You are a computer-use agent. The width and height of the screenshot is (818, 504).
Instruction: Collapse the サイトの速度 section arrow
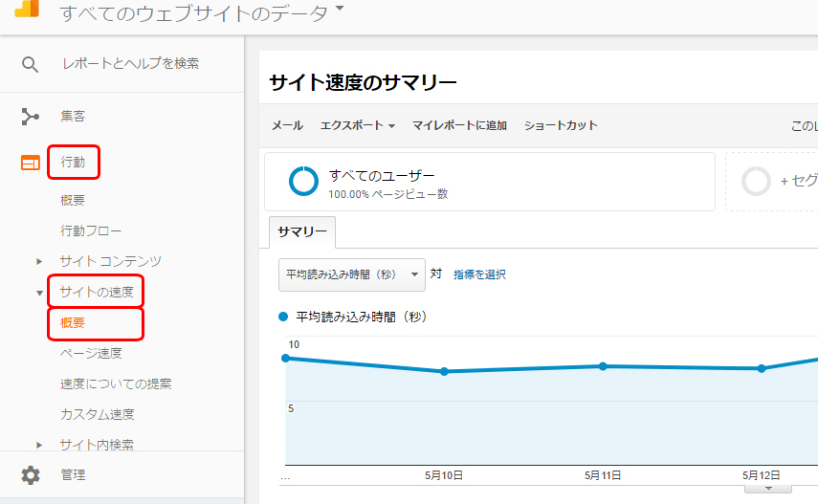click(x=39, y=294)
